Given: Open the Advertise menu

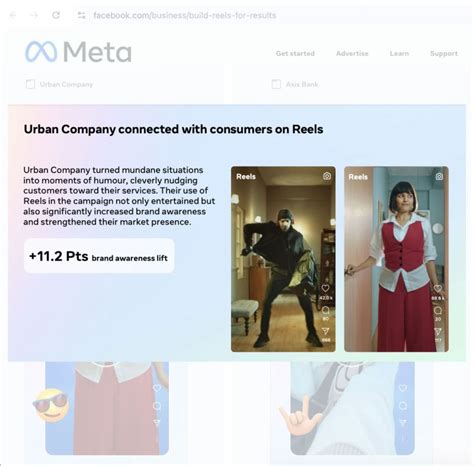Looking at the screenshot, I should coord(352,53).
